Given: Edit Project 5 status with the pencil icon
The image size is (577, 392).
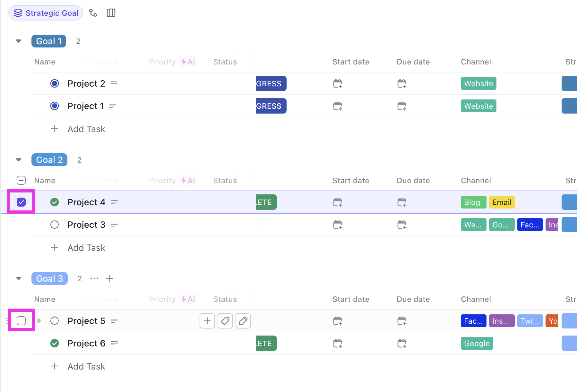Looking at the screenshot, I should (x=243, y=320).
